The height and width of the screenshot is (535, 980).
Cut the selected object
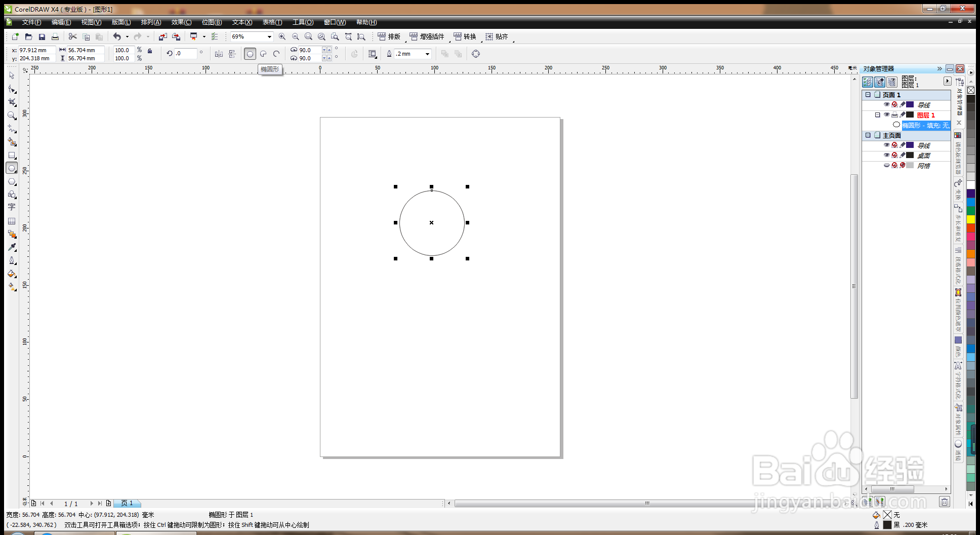[73, 36]
